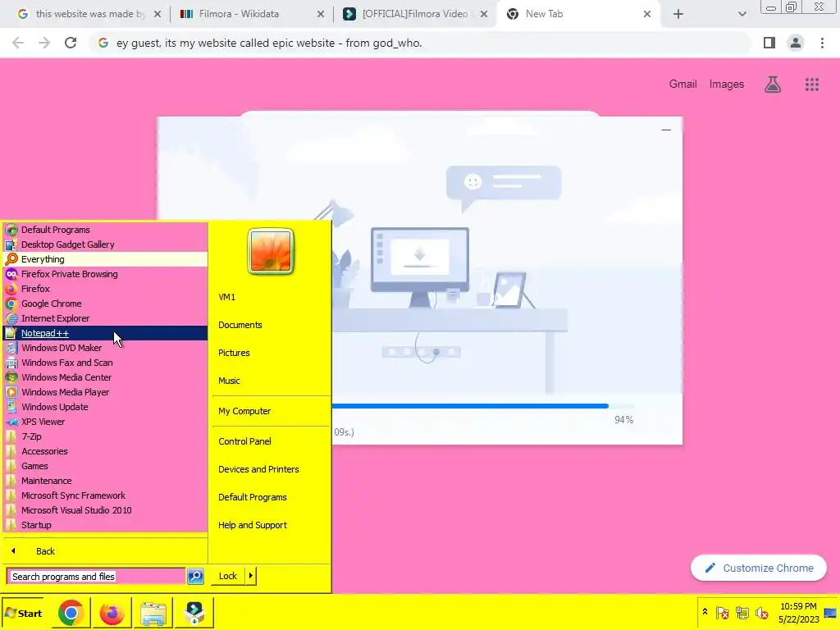840x630 pixels.
Task: Expand the Games folder
Action: click(105, 466)
